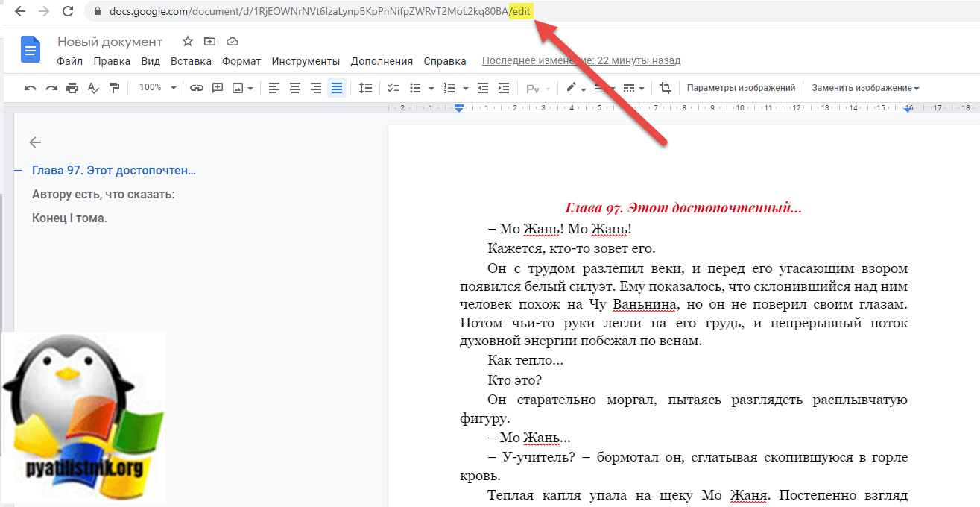980x507 pixels.
Task: Select the crop image tool
Action: click(666, 88)
